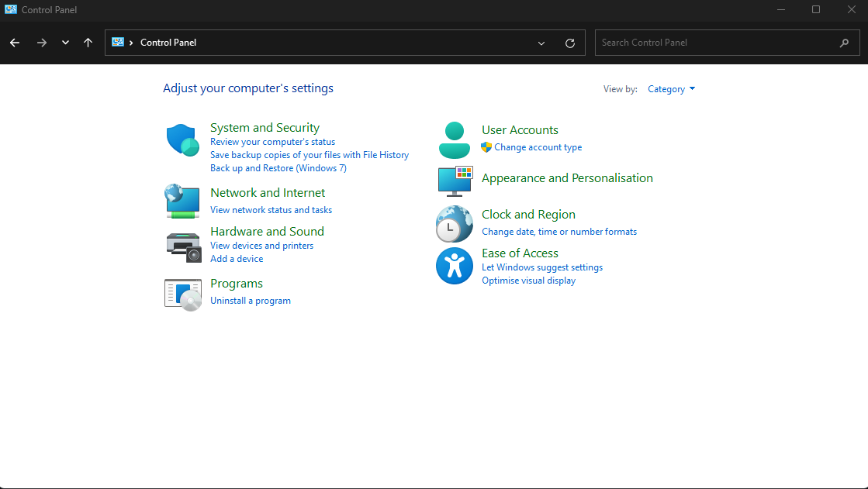This screenshot has height=489, width=868.
Task: Click Change date, time or number formats
Action: pos(559,232)
